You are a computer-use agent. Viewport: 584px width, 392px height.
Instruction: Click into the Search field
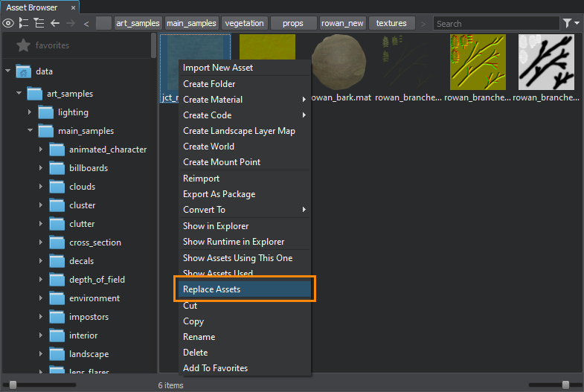point(495,23)
